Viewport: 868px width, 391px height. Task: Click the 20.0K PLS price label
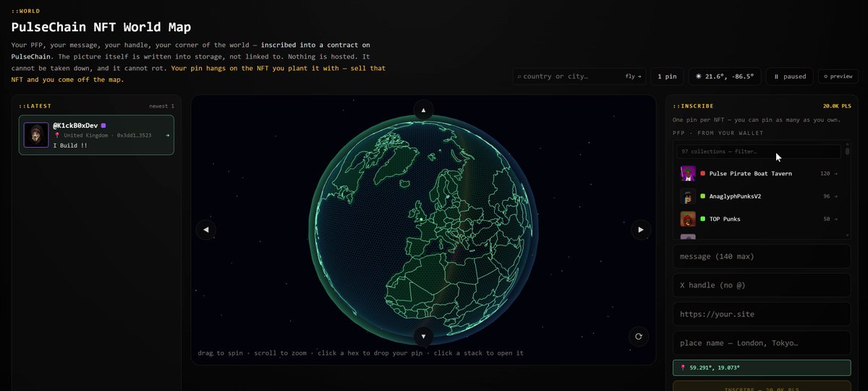(x=837, y=106)
